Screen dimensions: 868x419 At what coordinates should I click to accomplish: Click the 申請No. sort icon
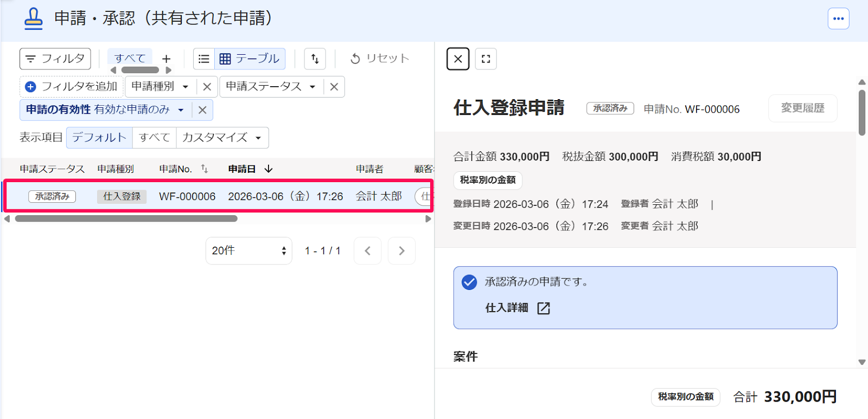click(x=205, y=169)
